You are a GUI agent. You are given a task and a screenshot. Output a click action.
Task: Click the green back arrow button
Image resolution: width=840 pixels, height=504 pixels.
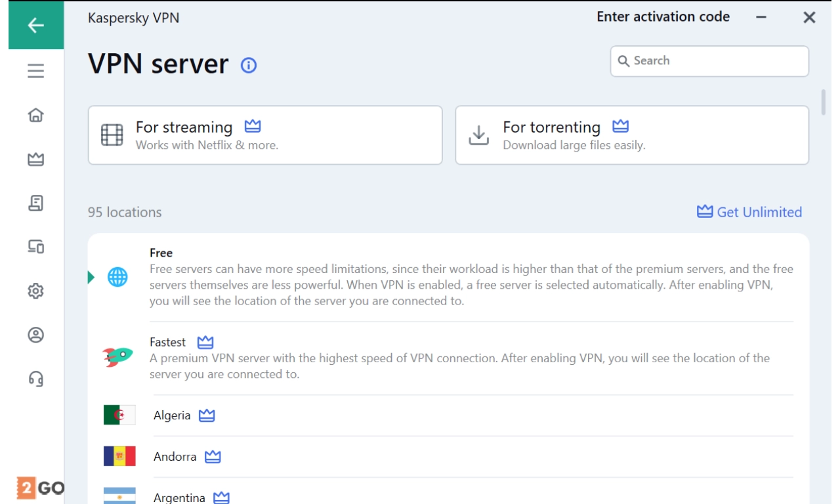(35, 26)
